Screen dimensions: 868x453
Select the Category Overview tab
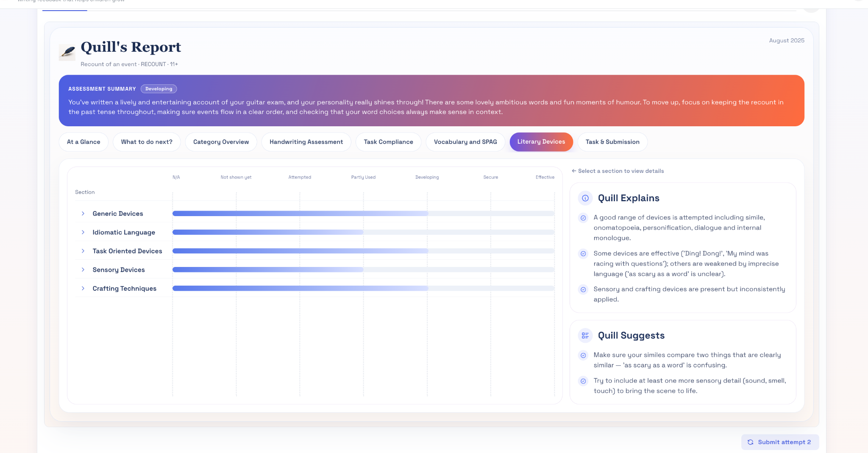(221, 142)
